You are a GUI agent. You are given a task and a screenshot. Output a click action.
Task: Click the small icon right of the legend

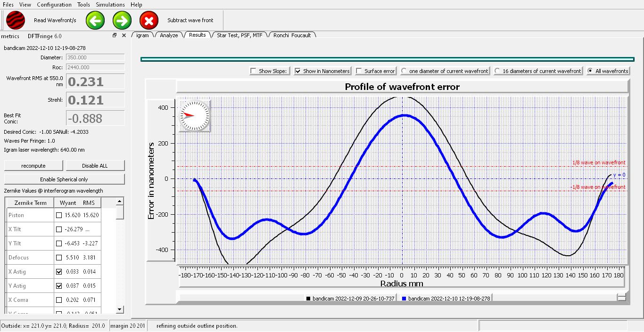point(621,298)
